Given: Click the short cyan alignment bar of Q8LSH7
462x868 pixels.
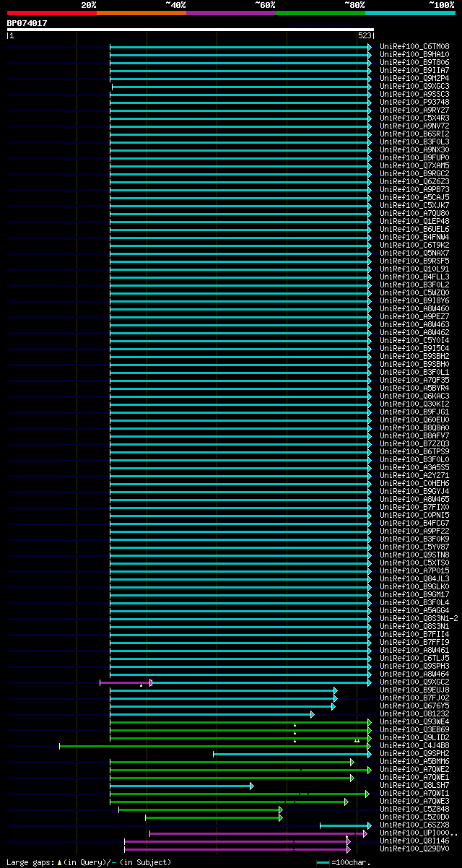Looking at the screenshot, I should (181, 786).
